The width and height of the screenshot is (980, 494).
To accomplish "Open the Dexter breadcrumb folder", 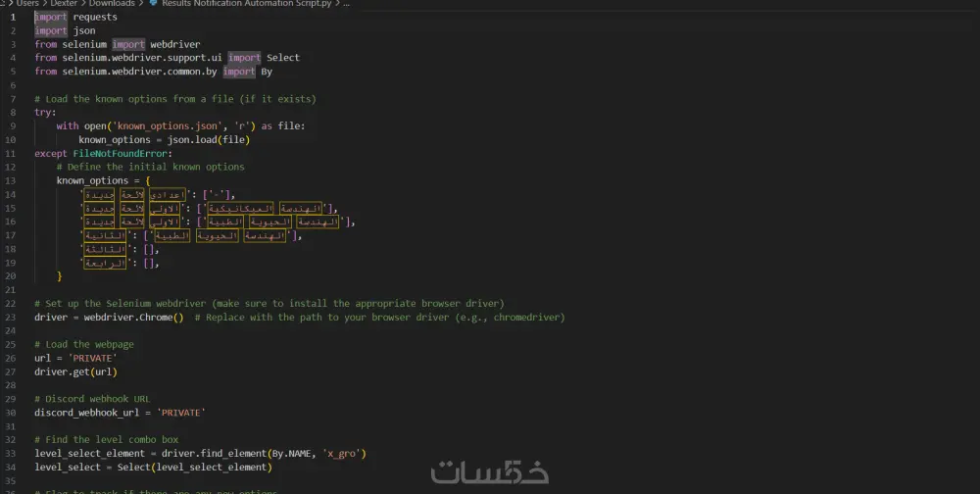I will coord(64,3).
